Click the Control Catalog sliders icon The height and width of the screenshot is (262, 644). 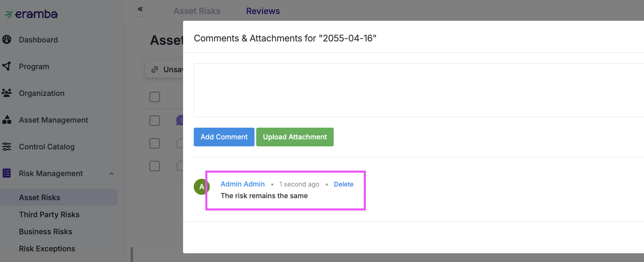click(x=7, y=146)
